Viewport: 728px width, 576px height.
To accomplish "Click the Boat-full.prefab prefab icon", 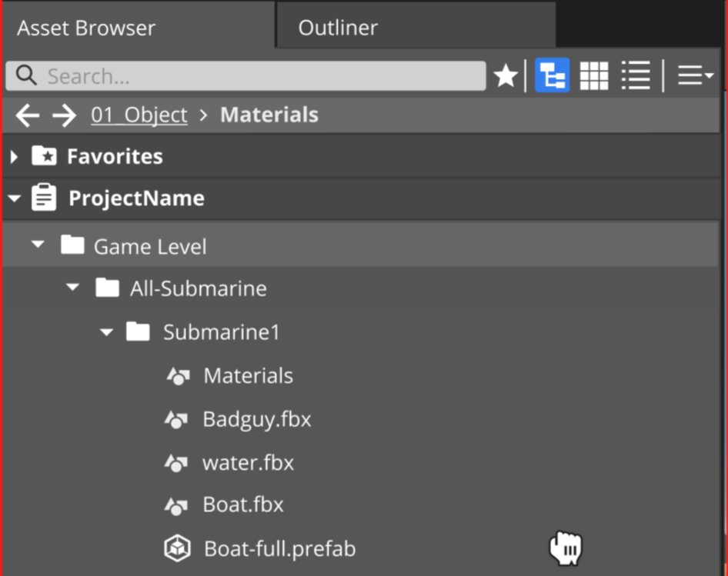I will [177, 548].
